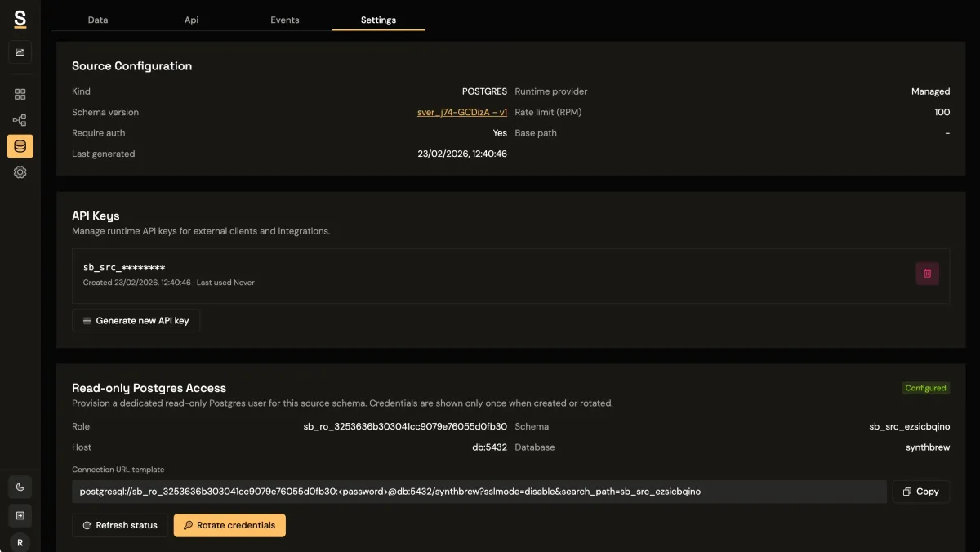Click Generate new API key button
The width and height of the screenshot is (980, 552).
[136, 321]
